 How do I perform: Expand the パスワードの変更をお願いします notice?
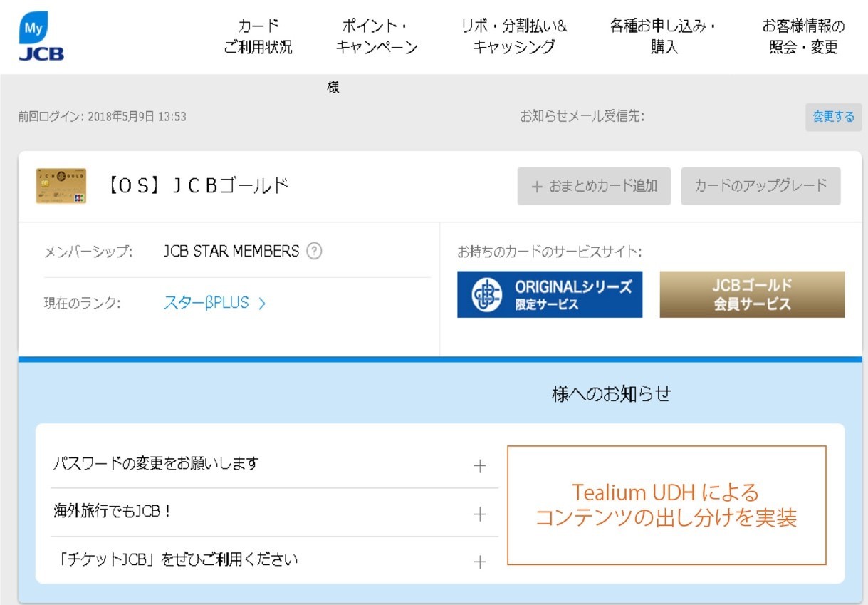pos(480,466)
